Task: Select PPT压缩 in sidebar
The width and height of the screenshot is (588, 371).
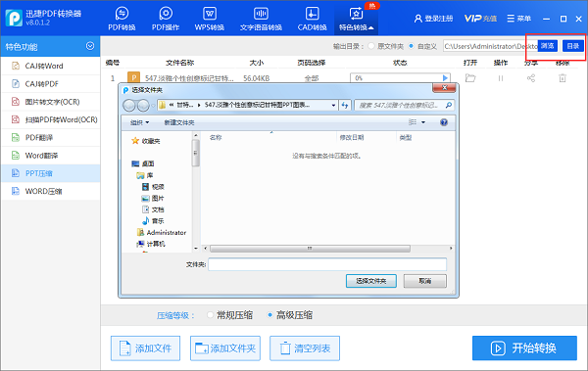Action: tap(51, 173)
